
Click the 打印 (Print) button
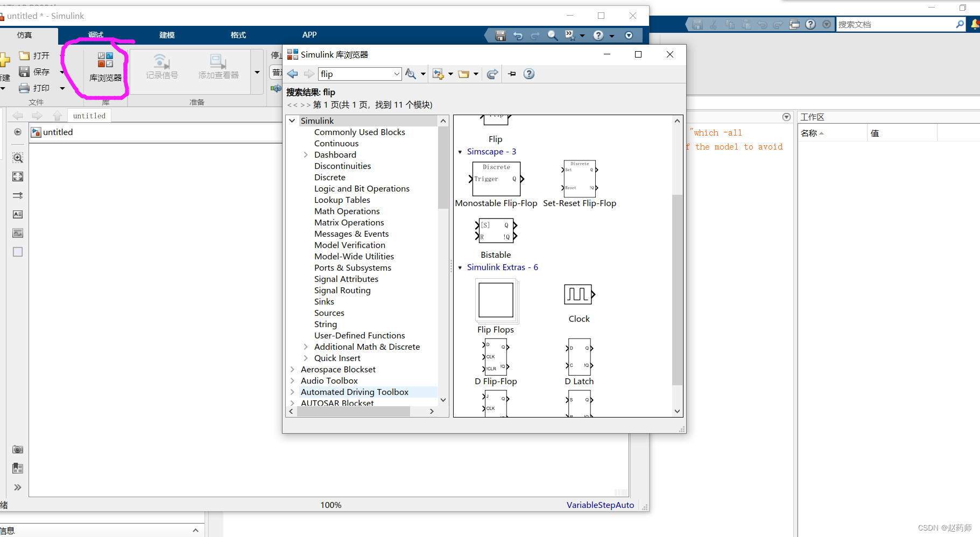click(x=34, y=88)
